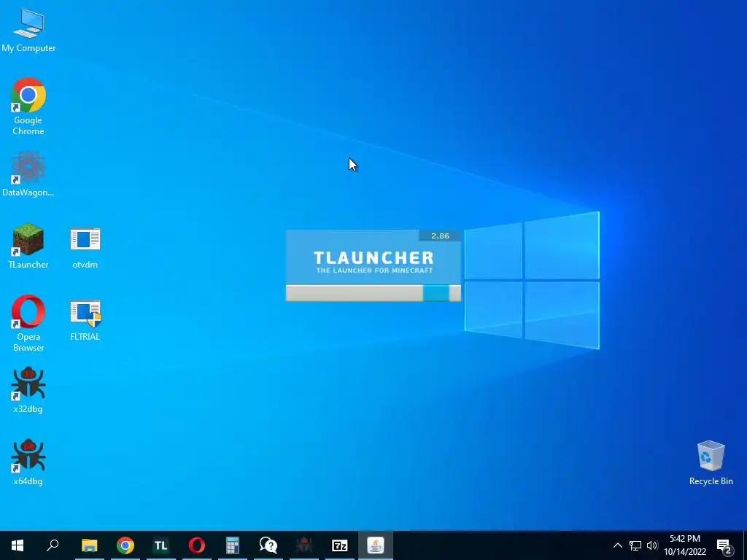Open TL app from the taskbar

[161, 545]
